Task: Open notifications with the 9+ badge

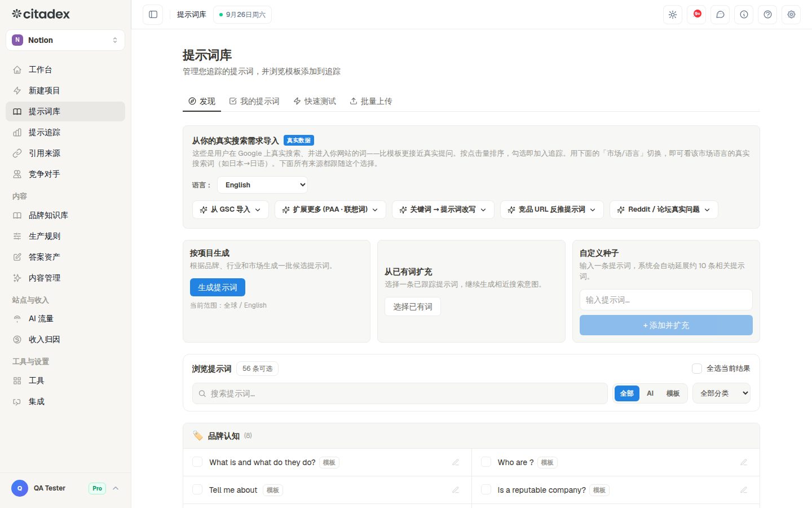Action: pos(696,15)
